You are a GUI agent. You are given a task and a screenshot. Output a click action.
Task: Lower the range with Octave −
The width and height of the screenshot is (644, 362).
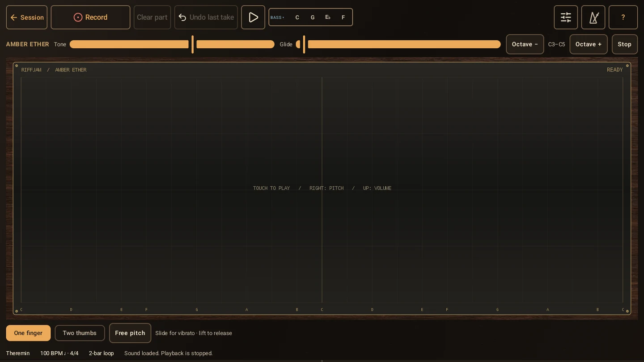525,44
